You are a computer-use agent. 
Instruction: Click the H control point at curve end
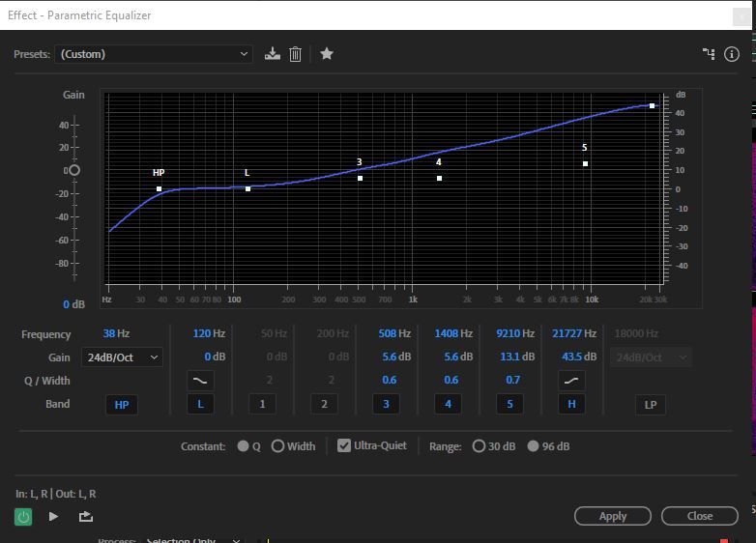[652, 105]
